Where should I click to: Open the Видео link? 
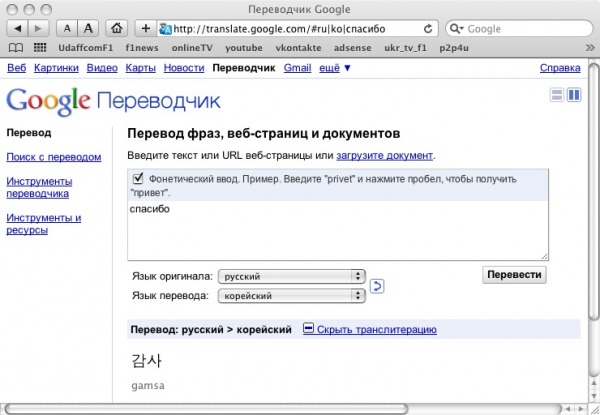(102, 68)
